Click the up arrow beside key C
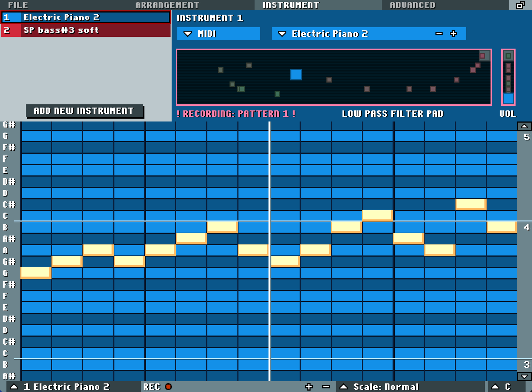Screen dimensions: 532x392 (495, 387)
